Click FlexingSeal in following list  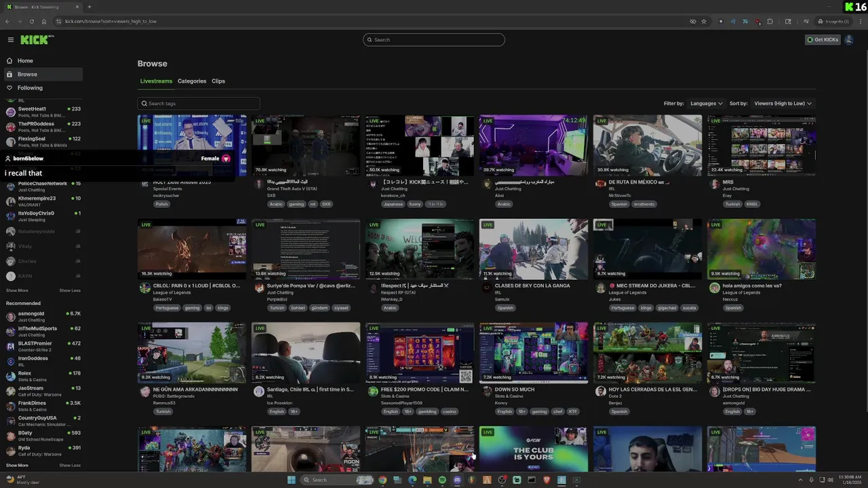(43, 142)
